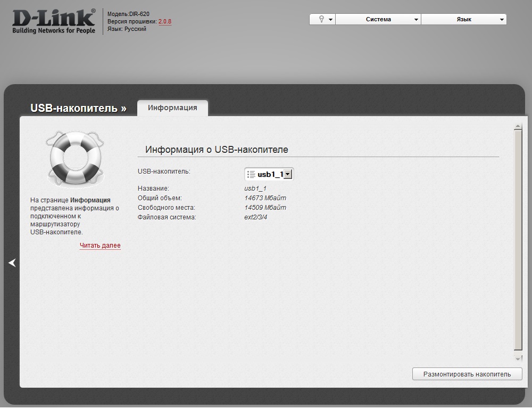Expand the Система dropdown arrow
The width and height of the screenshot is (532, 409).
click(416, 20)
